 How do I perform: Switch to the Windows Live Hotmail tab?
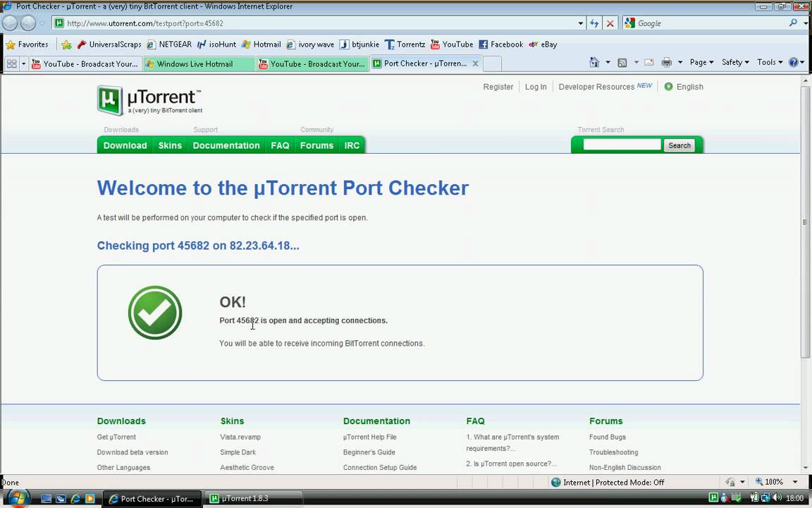click(x=199, y=64)
